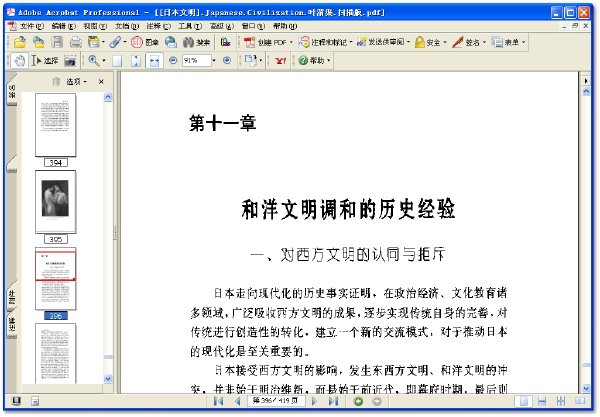Open the Send for Review (发送供审阅) dropdown
The height and width of the screenshot is (417, 600).
[383, 42]
